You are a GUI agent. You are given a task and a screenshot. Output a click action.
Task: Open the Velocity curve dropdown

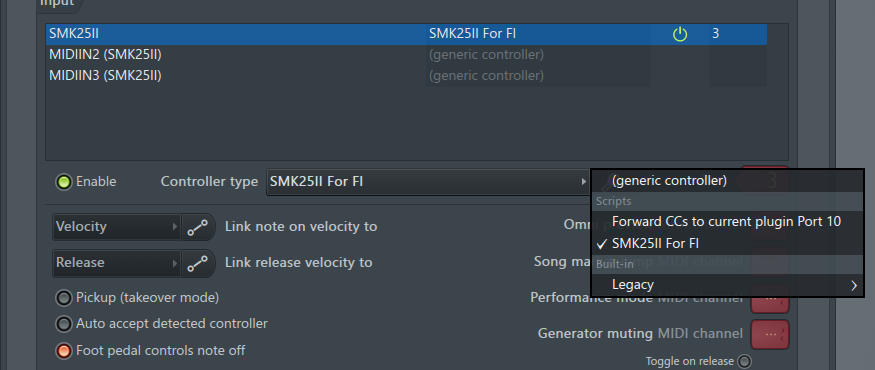(x=116, y=227)
